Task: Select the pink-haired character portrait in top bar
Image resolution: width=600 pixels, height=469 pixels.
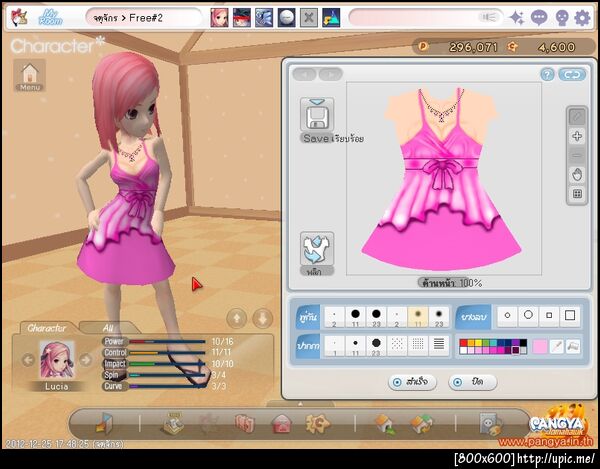Action: (219, 18)
